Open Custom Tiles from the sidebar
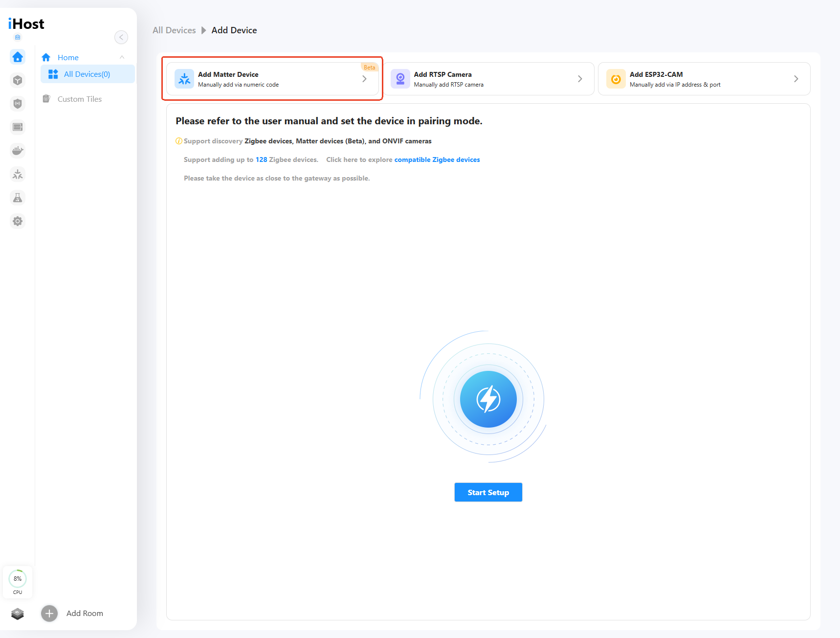Viewport: 840px width, 638px height. click(x=80, y=99)
